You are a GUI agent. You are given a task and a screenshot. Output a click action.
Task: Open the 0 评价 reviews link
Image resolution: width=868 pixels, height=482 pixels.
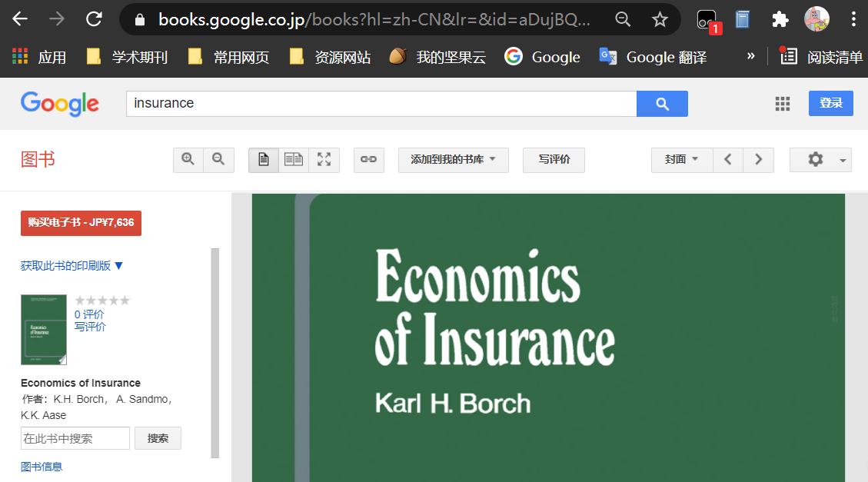[89, 314]
